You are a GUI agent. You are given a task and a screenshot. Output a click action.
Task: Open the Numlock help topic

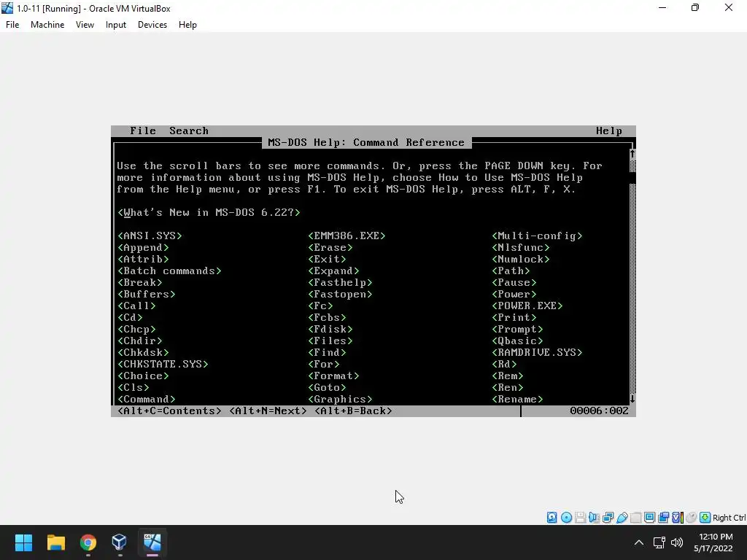521,259
